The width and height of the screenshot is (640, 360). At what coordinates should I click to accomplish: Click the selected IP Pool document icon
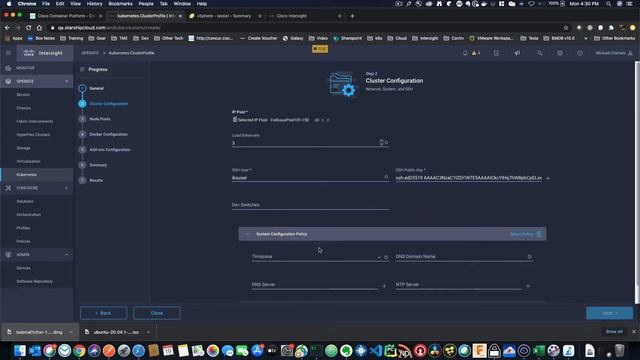pos(235,120)
